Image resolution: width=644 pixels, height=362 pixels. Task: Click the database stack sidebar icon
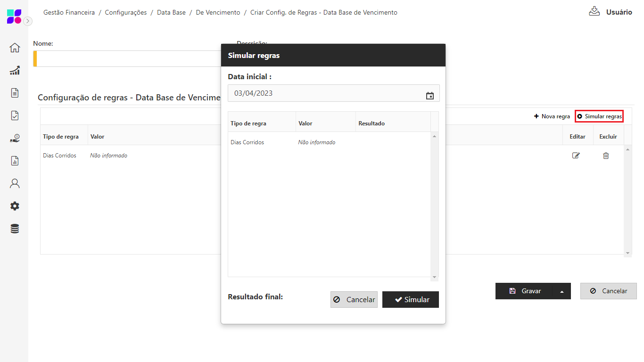15,229
